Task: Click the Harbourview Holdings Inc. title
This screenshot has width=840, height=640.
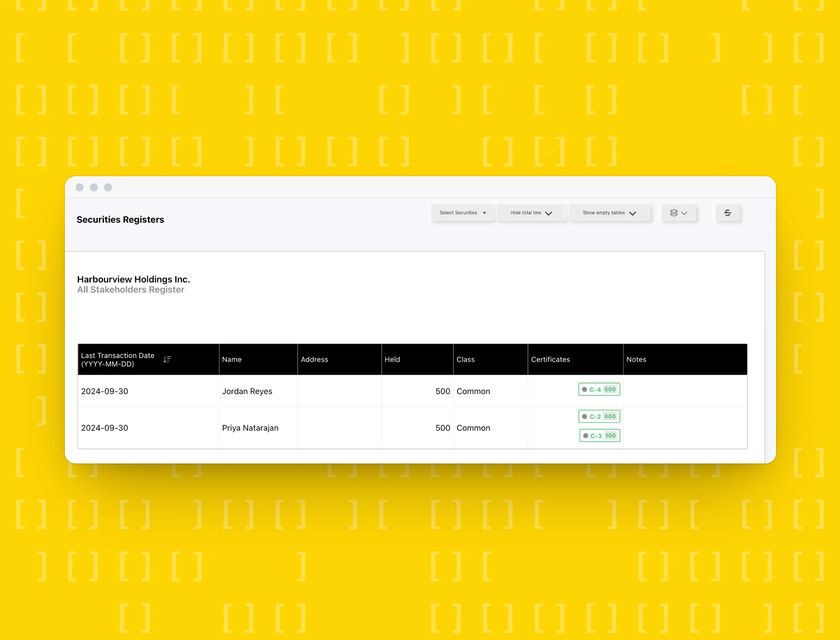Action: (x=133, y=279)
